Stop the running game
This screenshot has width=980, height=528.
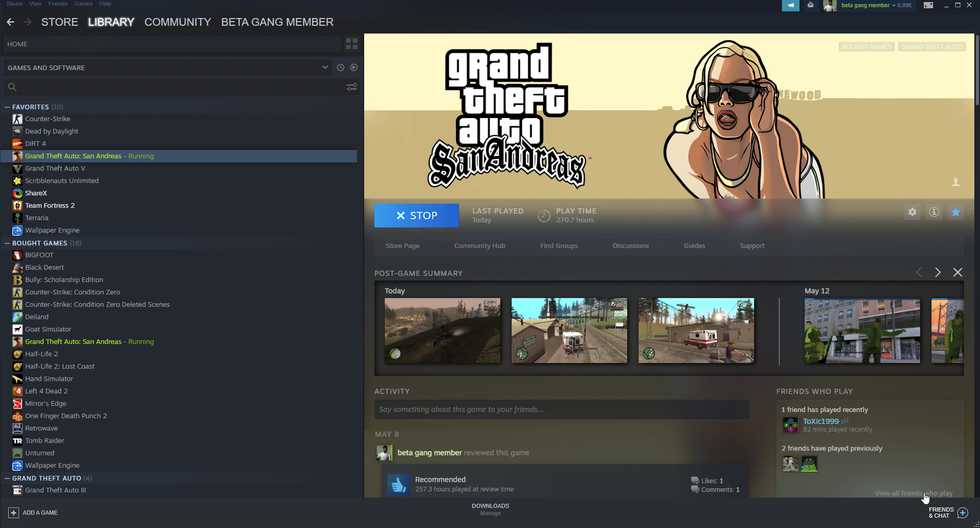click(x=417, y=216)
